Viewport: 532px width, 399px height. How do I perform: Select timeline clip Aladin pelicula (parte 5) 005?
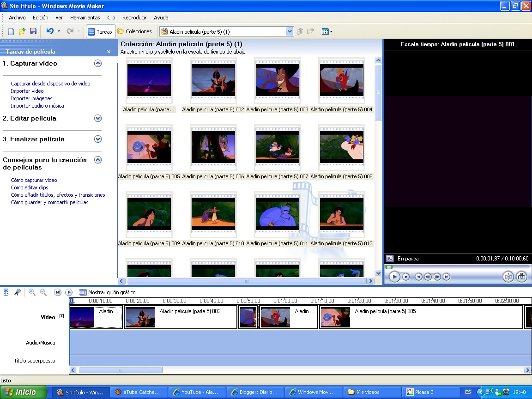[x=421, y=317]
